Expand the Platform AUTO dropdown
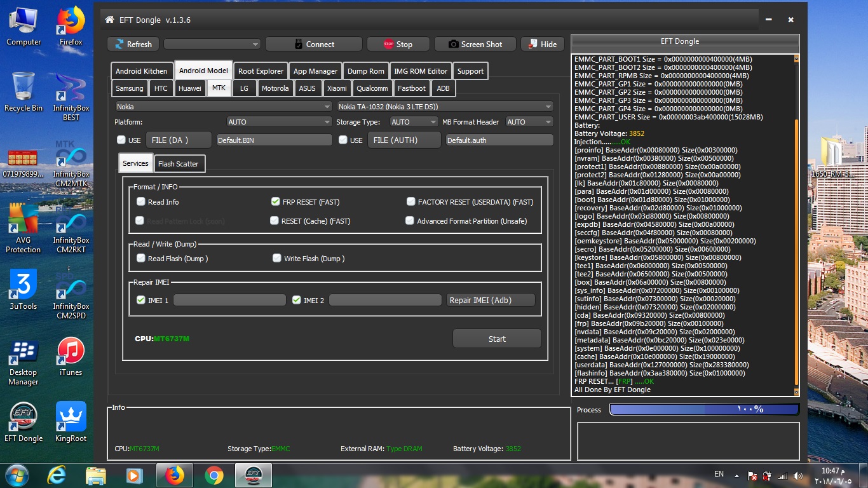The image size is (868, 488). click(x=279, y=122)
